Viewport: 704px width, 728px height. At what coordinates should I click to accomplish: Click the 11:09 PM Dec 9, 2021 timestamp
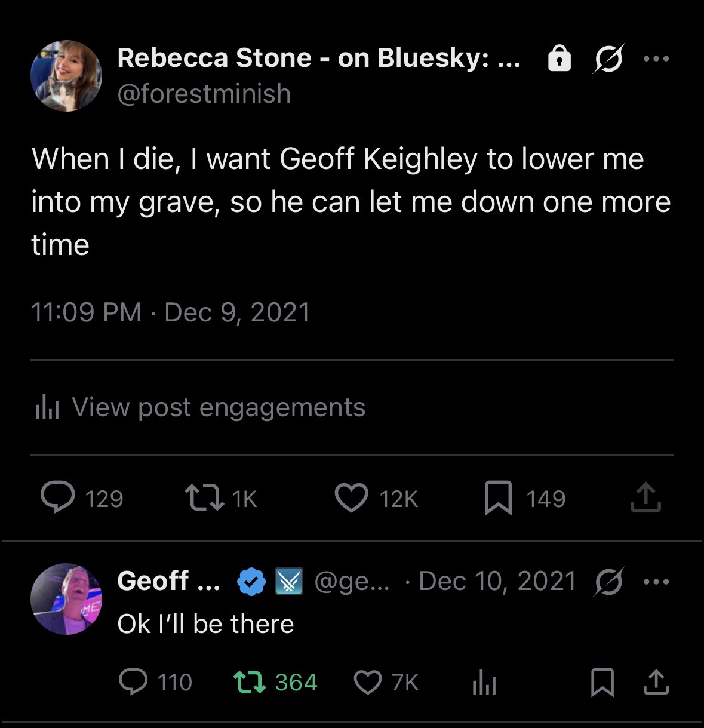(x=171, y=312)
